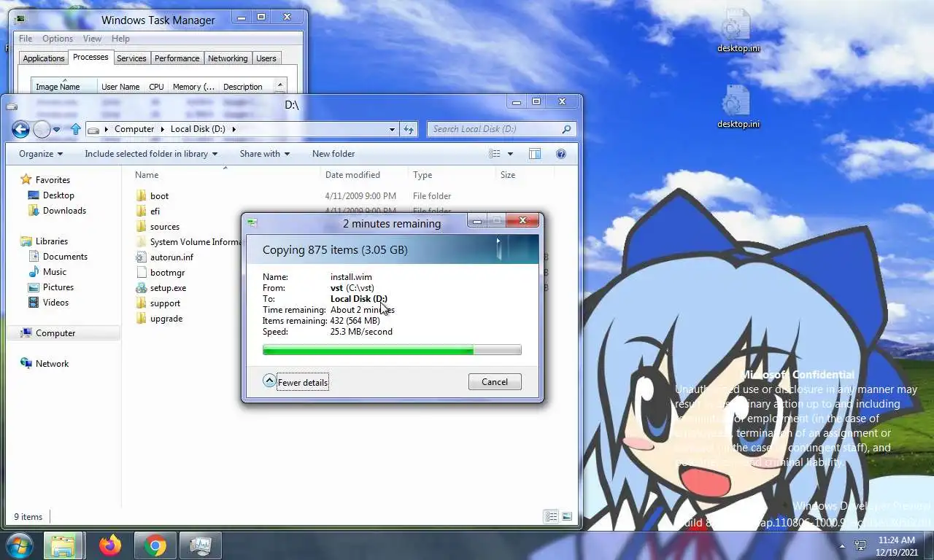
Task: Select setup.exe in file list
Action: (168, 288)
